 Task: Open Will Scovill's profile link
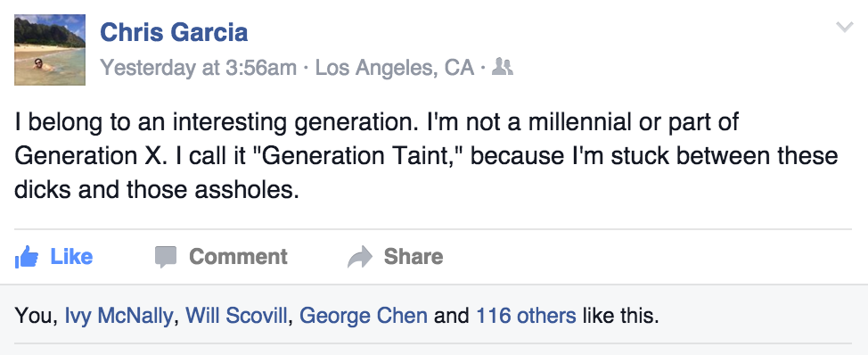(x=236, y=316)
